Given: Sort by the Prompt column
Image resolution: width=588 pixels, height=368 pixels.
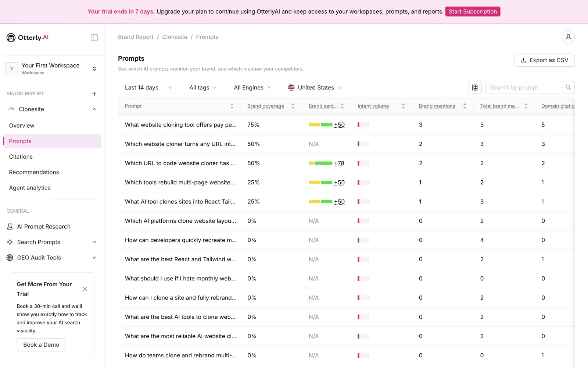Looking at the screenshot, I should (232, 106).
